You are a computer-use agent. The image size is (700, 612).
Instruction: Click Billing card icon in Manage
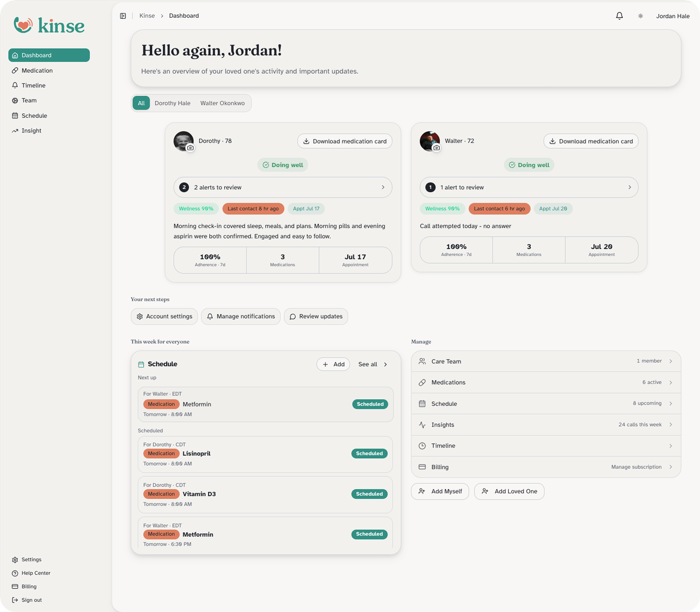422,467
